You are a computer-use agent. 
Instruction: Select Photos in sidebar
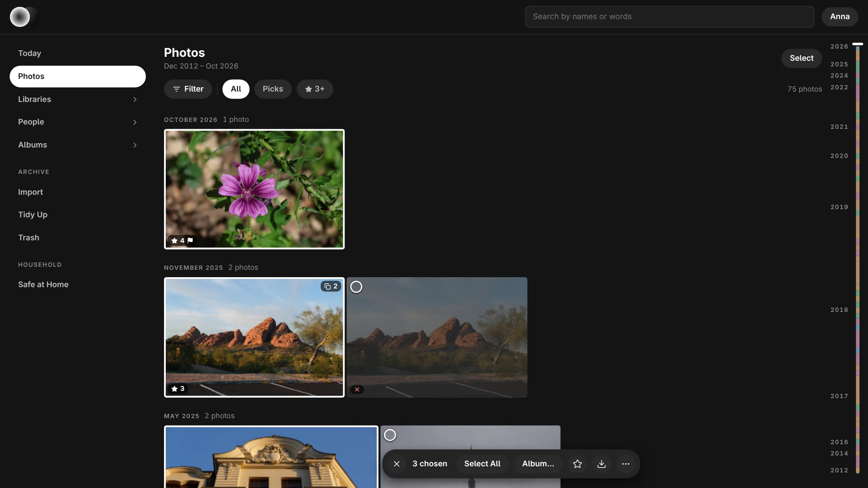[78, 76]
